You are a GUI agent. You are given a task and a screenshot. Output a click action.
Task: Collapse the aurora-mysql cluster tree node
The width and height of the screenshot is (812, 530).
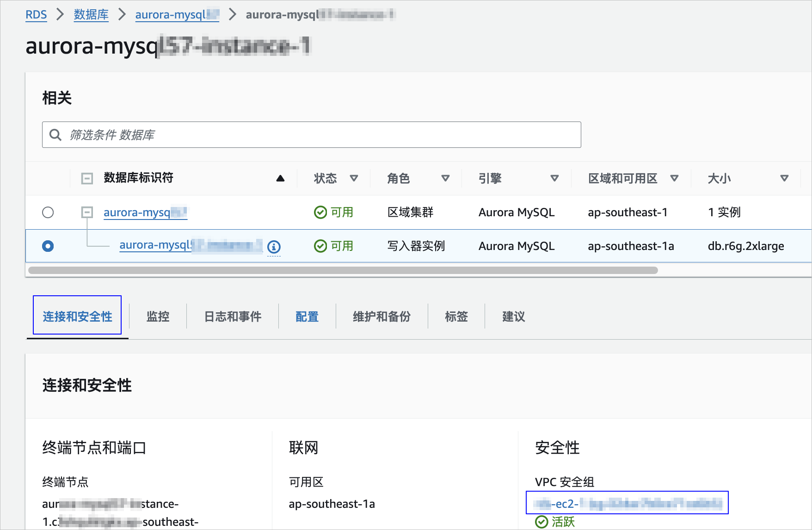point(87,213)
